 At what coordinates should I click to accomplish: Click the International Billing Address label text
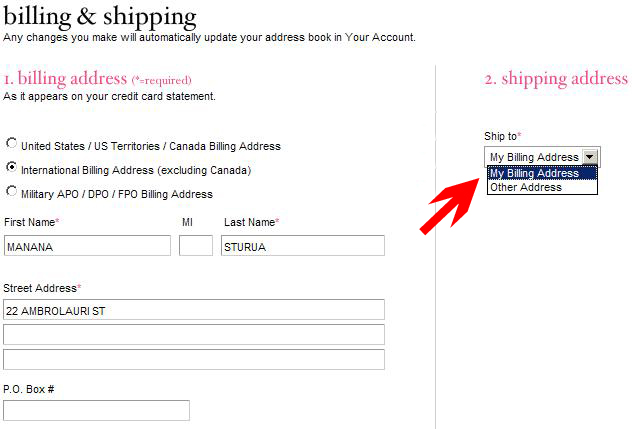point(136,170)
